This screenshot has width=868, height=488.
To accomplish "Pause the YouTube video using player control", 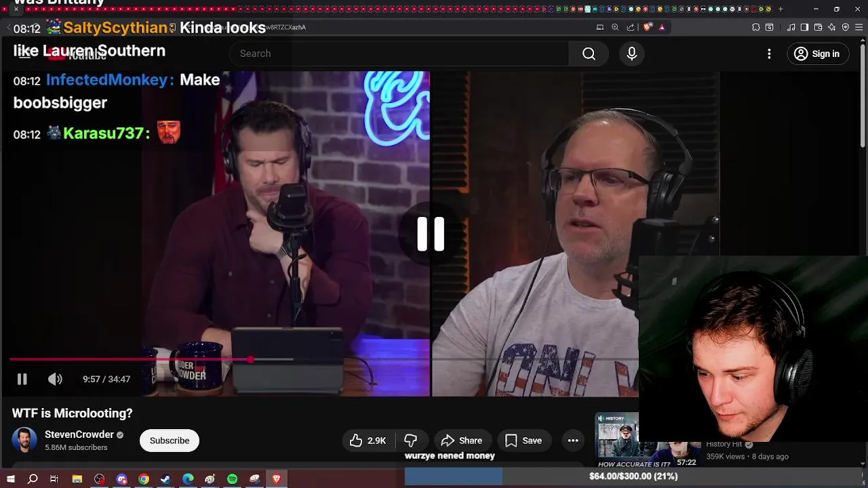I will 22,380.
